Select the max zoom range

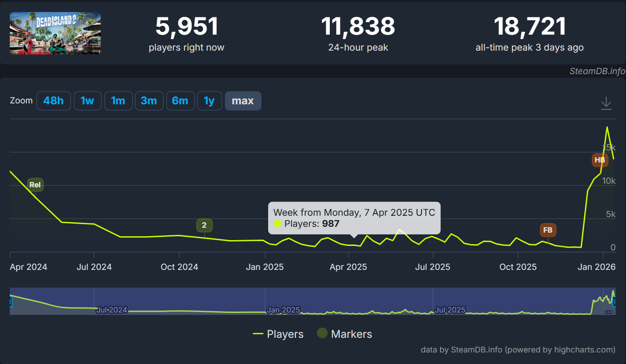click(x=243, y=101)
